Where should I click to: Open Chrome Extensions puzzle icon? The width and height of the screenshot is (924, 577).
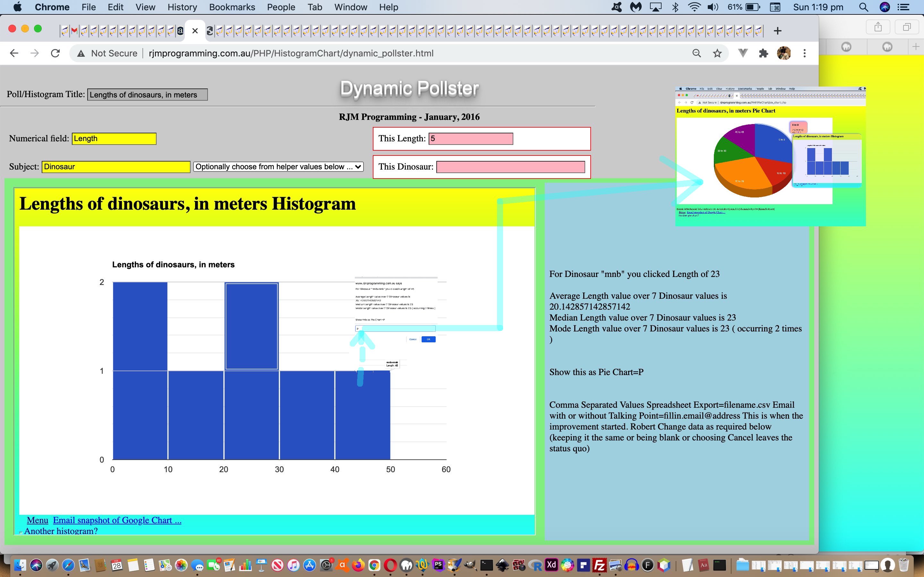[763, 54]
